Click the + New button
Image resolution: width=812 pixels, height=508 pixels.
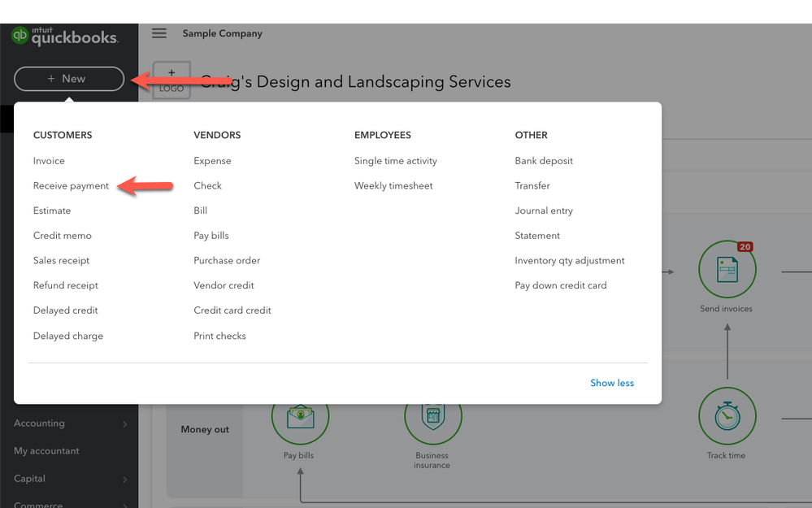69,79
